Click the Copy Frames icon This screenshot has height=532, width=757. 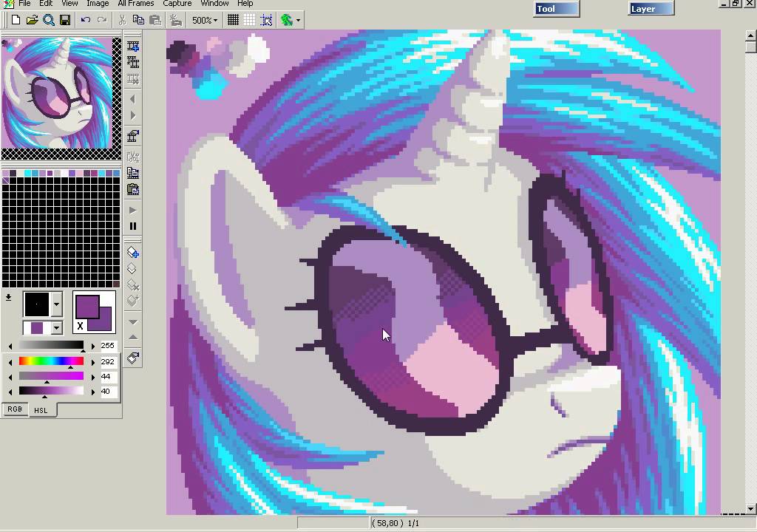tap(133, 173)
